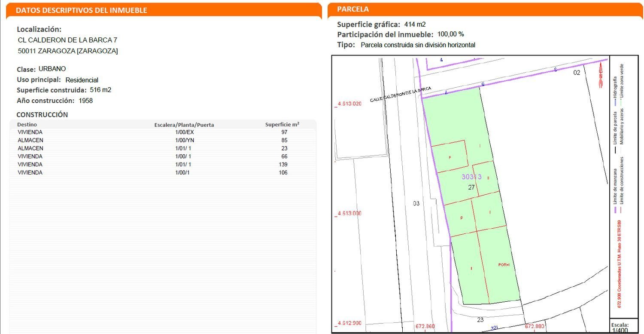Click the Superficie m² column header
This screenshot has height=334, width=644.
[x=282, y=125]
